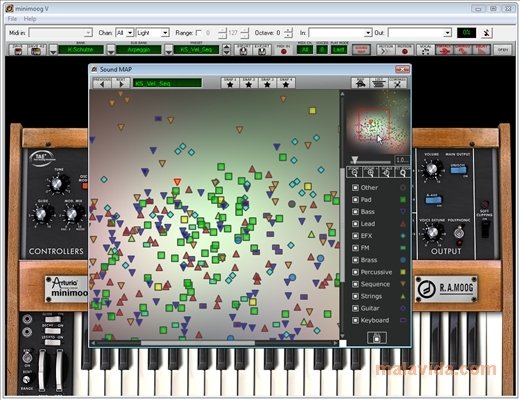The width and height of the screenshot is (520, 400).
Task: Click the Sound Map toolbar button
Action: tap(362, 50)
